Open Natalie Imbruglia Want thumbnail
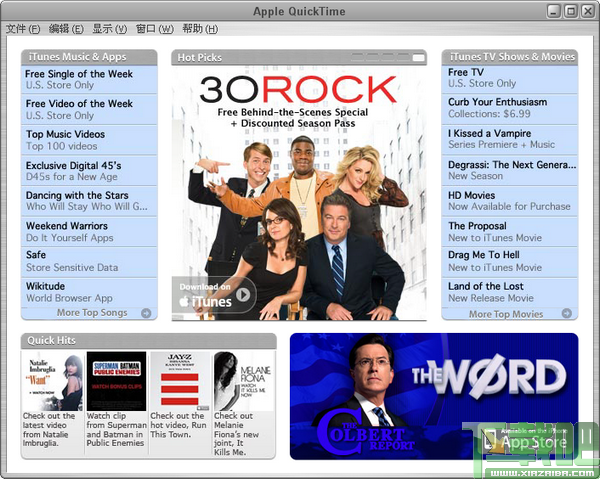Viewport: 600px width, 479px height. 52,381
